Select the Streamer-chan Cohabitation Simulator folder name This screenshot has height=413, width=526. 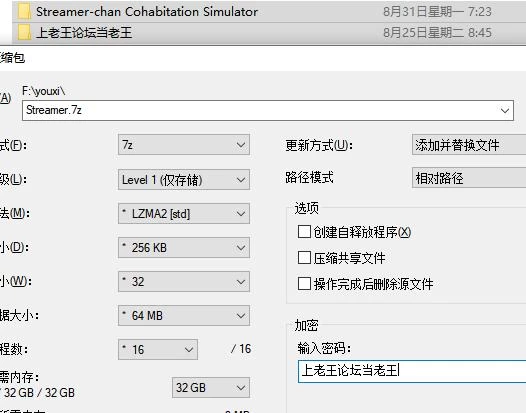pyautogui.click(x=147, y=12)
